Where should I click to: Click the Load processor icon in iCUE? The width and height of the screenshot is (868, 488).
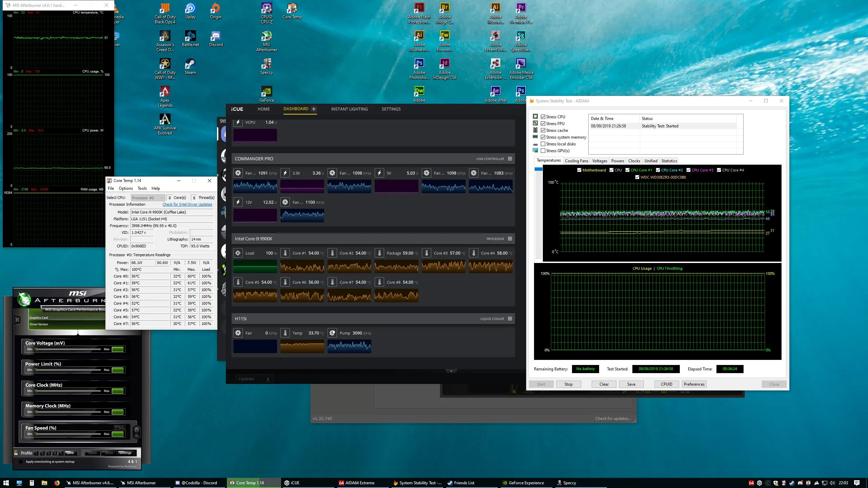click(x=238, y=253)
